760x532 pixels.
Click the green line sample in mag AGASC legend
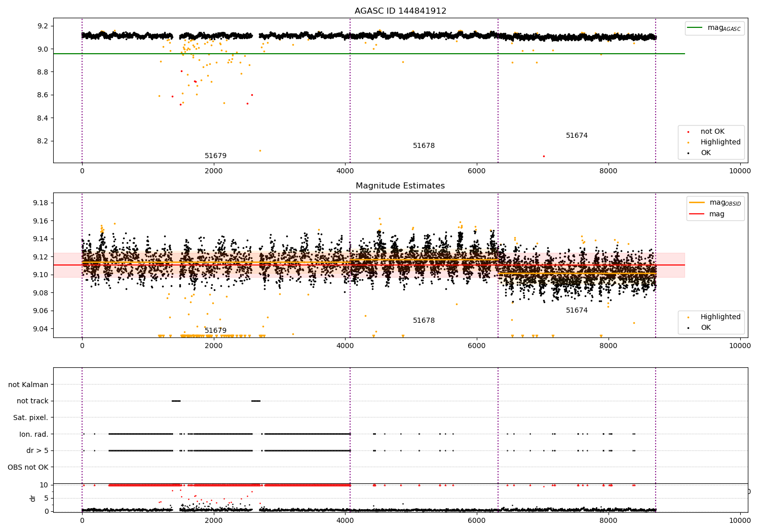tap(695, 28)
